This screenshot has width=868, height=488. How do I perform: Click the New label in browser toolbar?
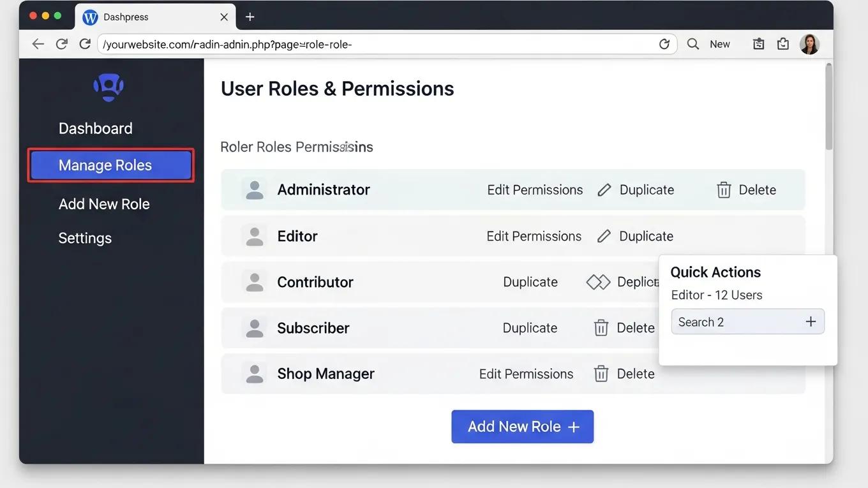tap(720, 44)
